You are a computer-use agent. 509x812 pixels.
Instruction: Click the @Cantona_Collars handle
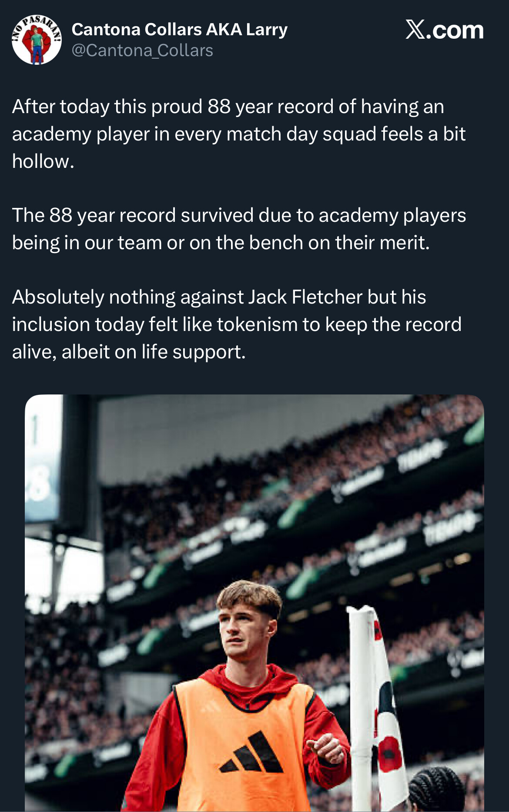tap(142, 51)
